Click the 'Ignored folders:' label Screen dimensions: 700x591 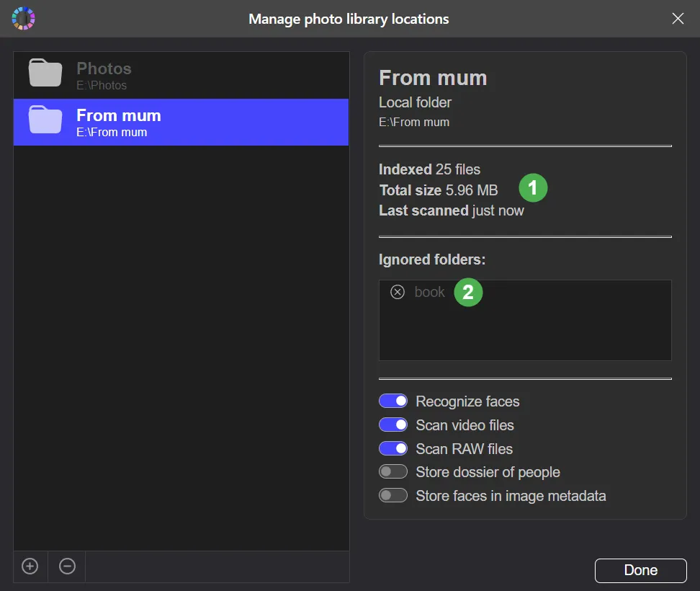coord(431,259)
